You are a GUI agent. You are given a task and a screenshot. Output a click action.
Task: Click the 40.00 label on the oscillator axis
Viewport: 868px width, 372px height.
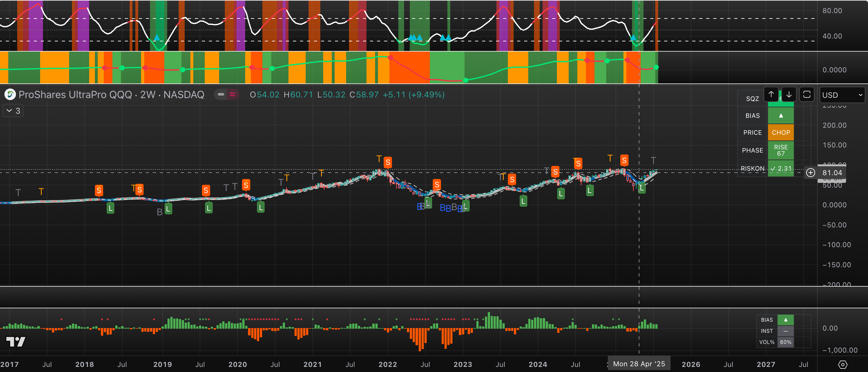832,36
